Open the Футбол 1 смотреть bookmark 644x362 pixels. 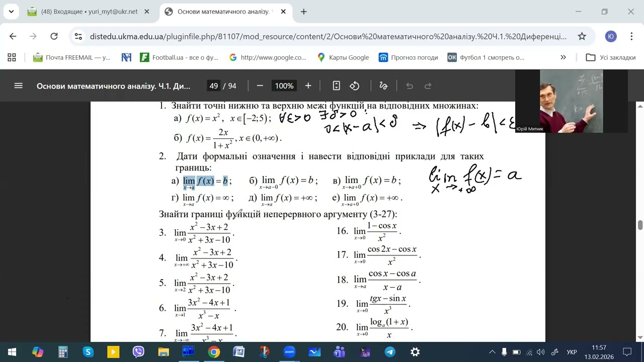486,57
